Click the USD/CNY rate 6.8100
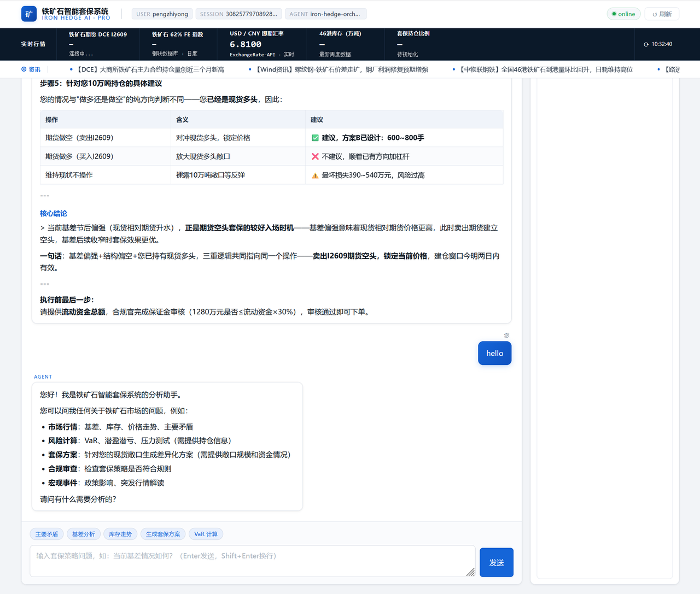The height and width of the screenshot is (594, 700). pyautogui.click(x=246, y=44)
